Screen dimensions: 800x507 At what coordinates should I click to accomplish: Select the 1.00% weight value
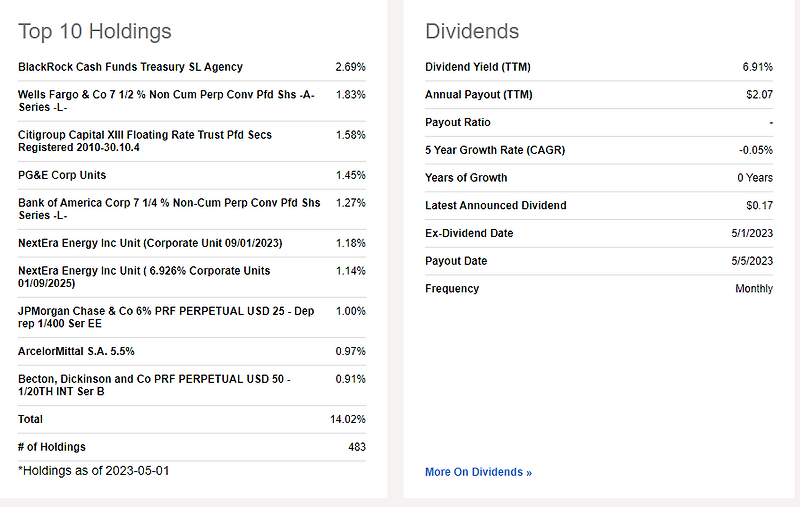point(350,311)
